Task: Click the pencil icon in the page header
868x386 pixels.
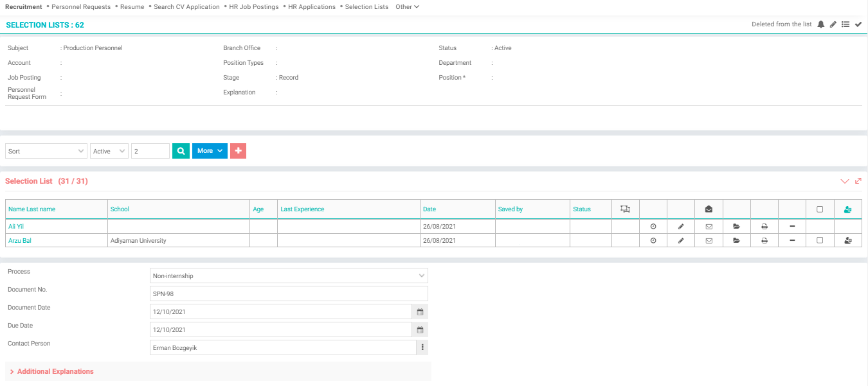Action: pyautogui.click(x=833, y=24)
